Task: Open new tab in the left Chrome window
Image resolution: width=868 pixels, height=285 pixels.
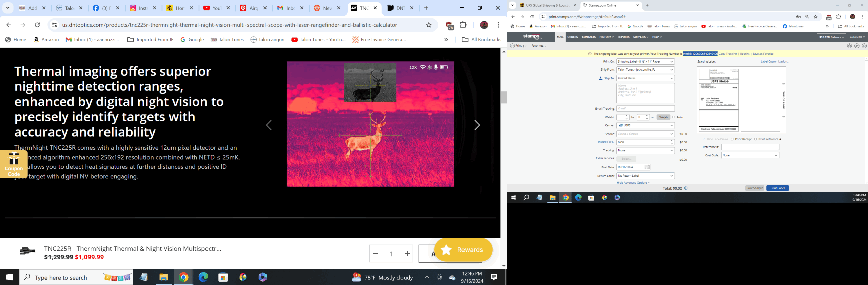Action: (426, 8)
